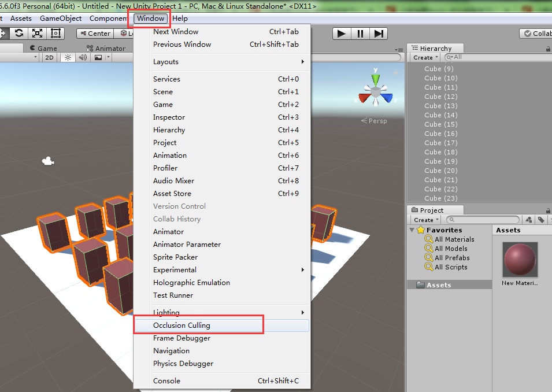Select Animator Parameter menu entry

click(x=222, y=245)
